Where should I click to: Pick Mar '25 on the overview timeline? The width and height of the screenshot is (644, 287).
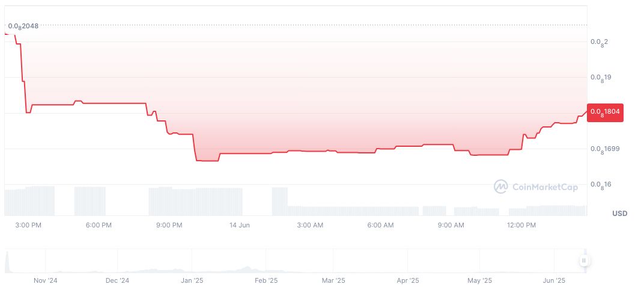333,280
